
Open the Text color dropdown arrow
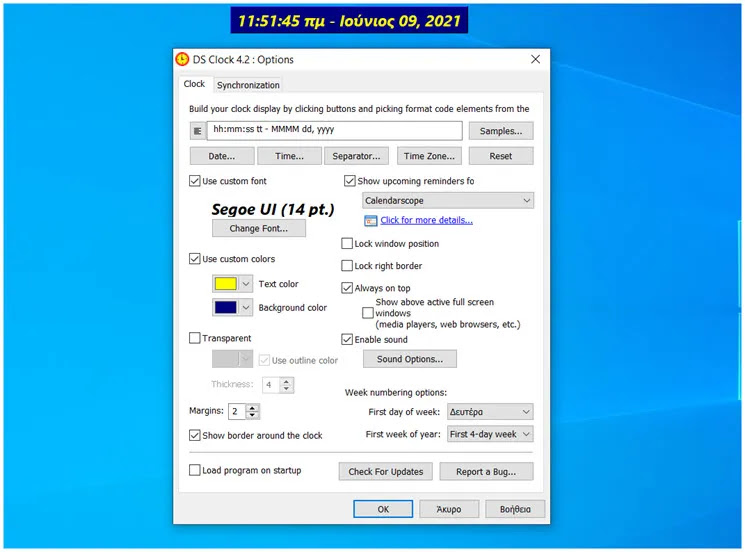[x=246, y=284]
